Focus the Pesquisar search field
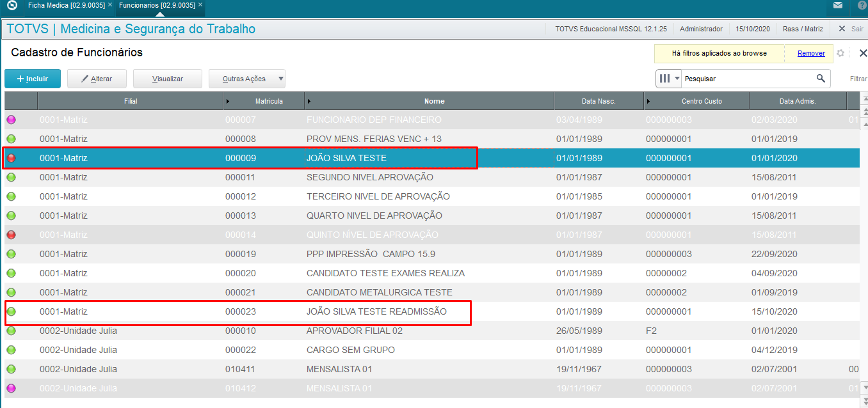 tap(748, 79)
